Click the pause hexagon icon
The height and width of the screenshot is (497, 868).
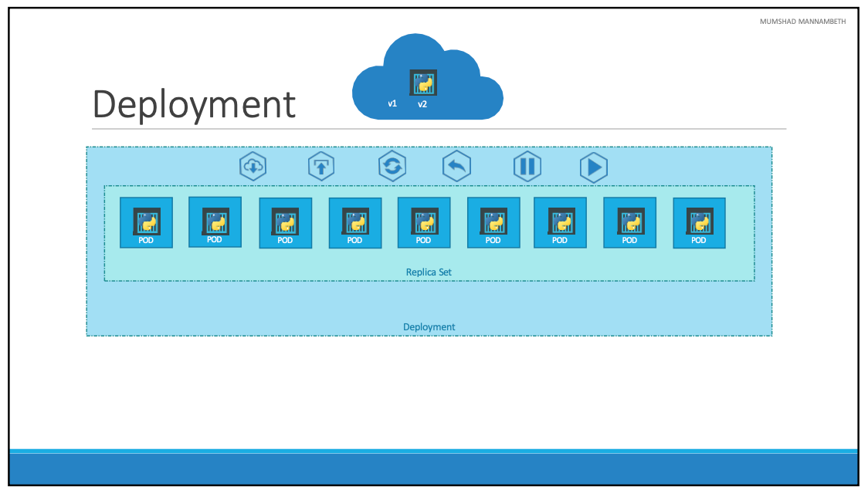pyautogui.click(x=527, y=166)
